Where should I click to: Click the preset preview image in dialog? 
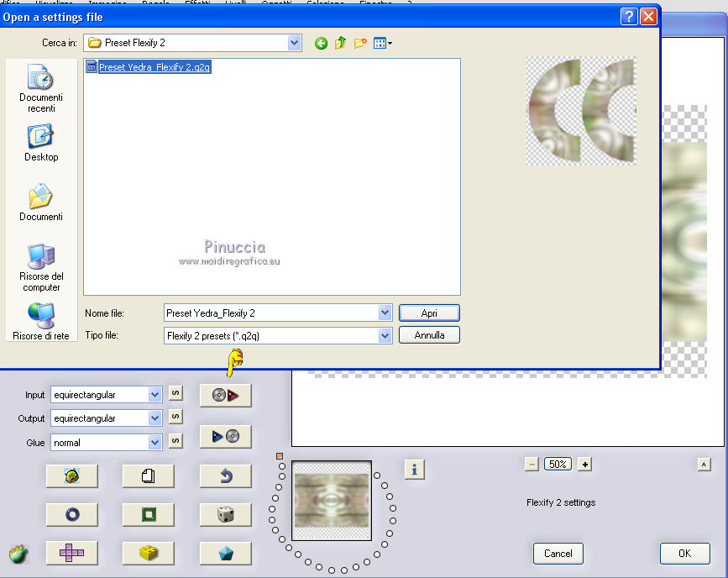pos(581,111)
